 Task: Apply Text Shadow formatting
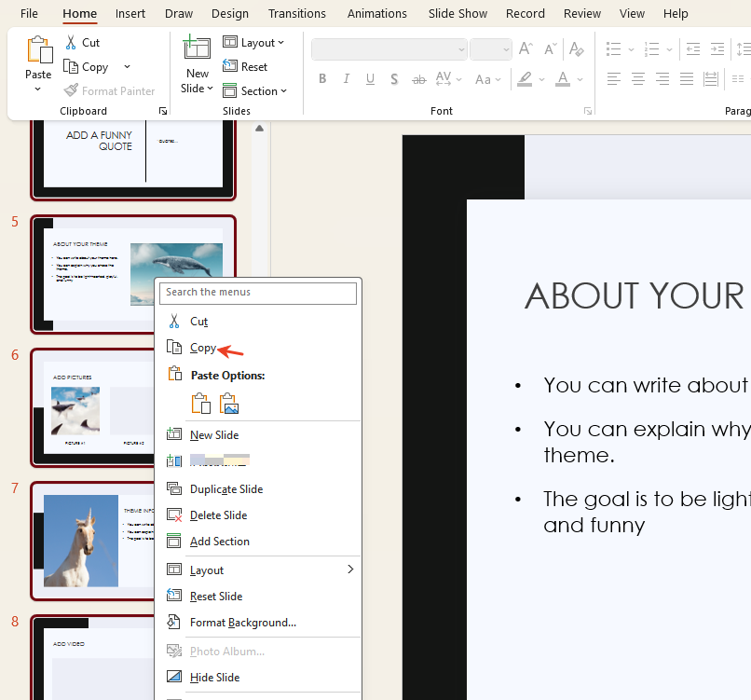[394, 79]
